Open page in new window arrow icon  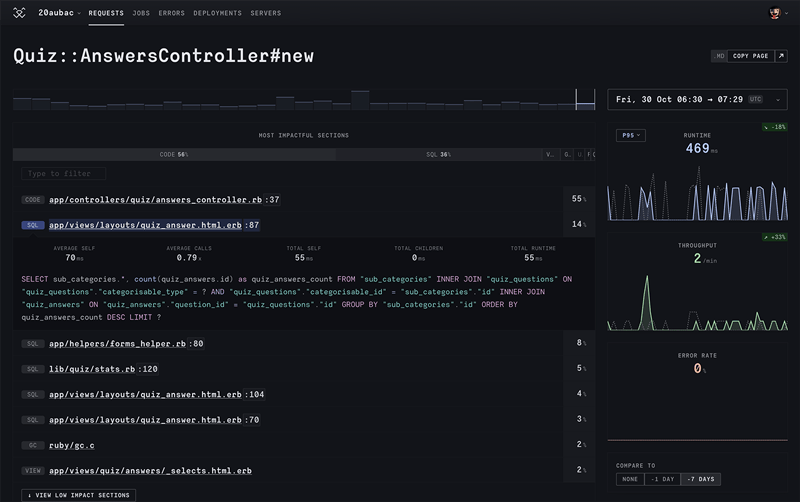point(781,56)
